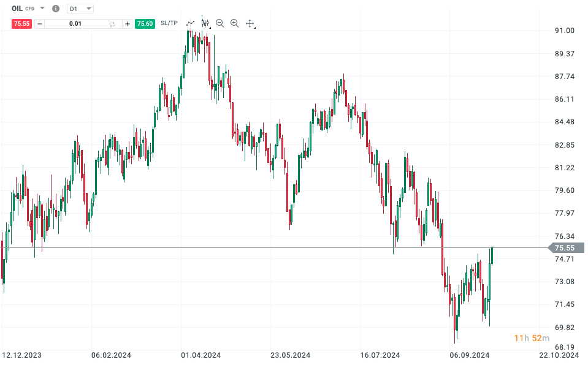The width and height of the screenshot is (588, 365).
Task: Click the green 75.60 buy price button
Action: (145, 23)
